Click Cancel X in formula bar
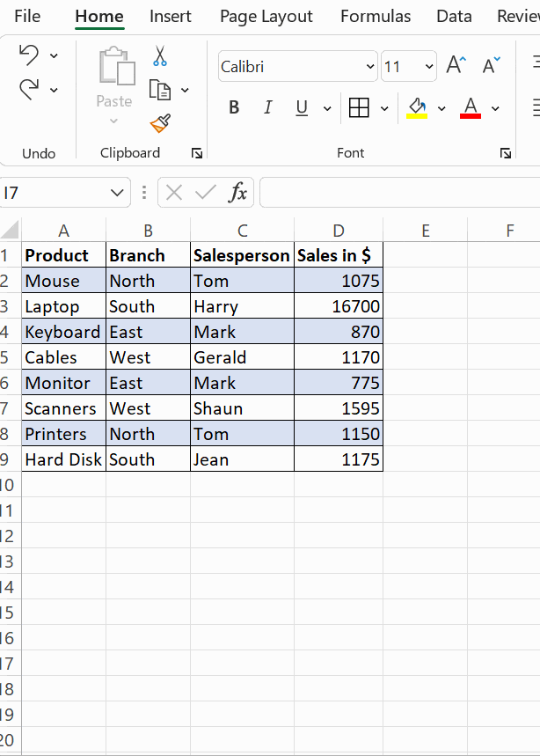 [x=174, y=193]
